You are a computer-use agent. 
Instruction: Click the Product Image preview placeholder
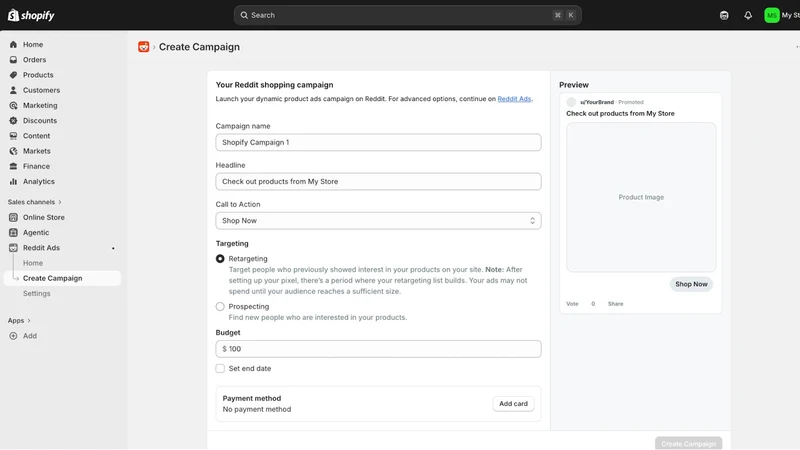(x=641, y=197)
